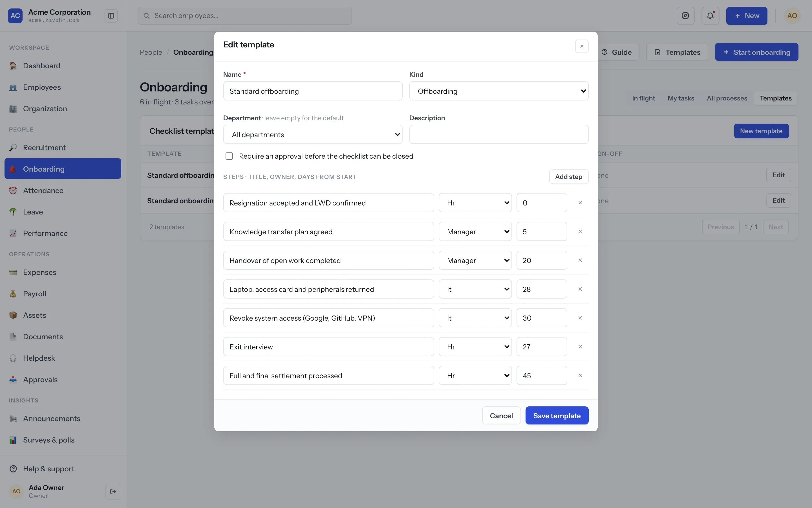Click the Description field
The image size is (812, 508).
pyautogui.click(x=498, y=134)
